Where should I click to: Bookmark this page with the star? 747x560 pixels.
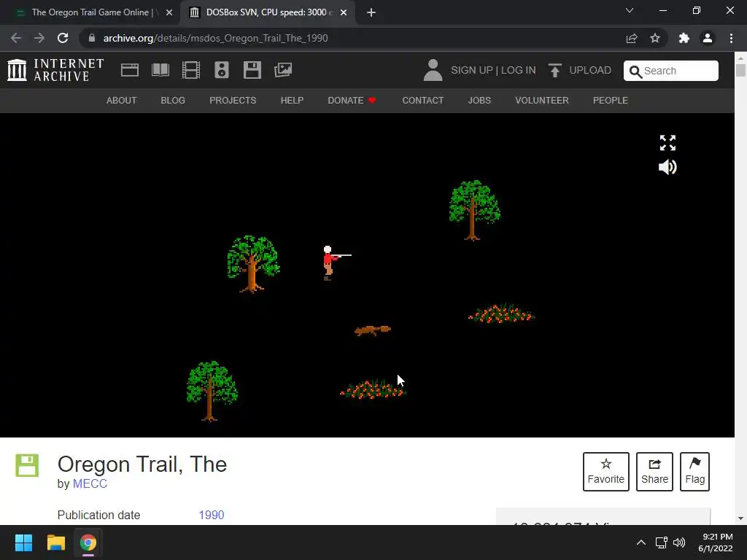pos(655,38)
